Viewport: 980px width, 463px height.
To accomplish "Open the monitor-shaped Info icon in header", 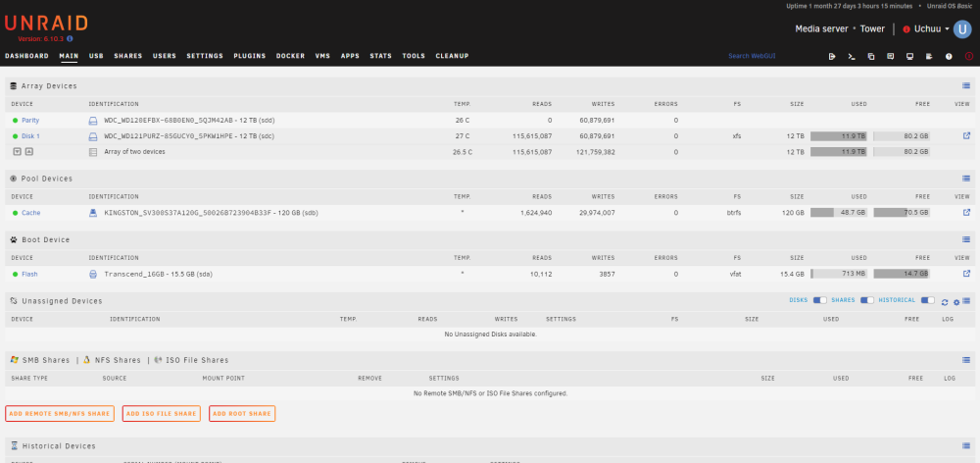I will pyautogui.click(x=910, y=56).
